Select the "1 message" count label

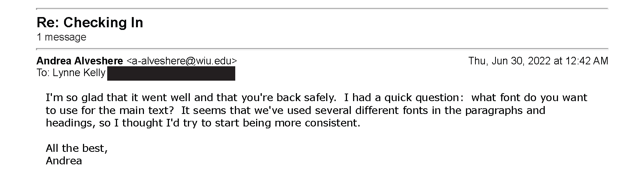[61, 37]
